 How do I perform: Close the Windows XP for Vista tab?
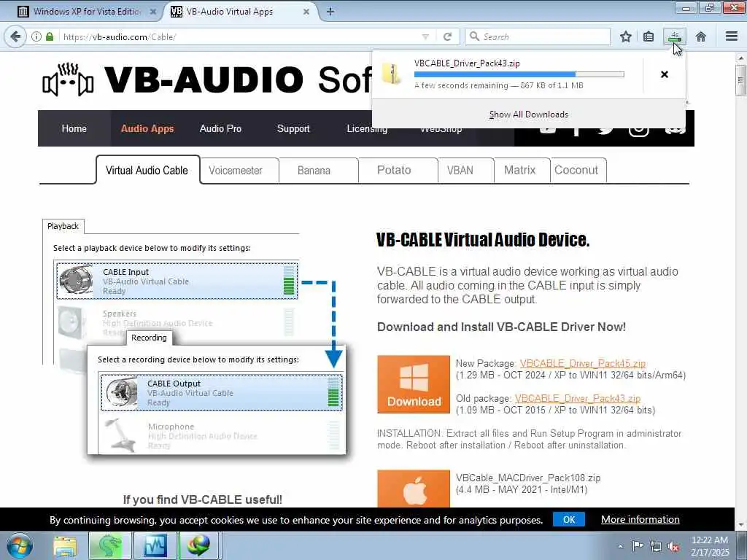(153, 12)
